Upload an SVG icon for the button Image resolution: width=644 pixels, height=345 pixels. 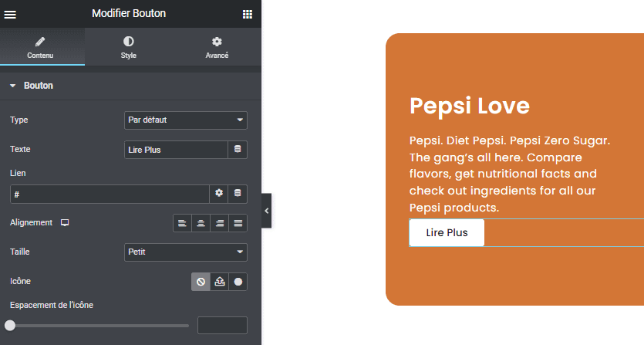(220, 282)
